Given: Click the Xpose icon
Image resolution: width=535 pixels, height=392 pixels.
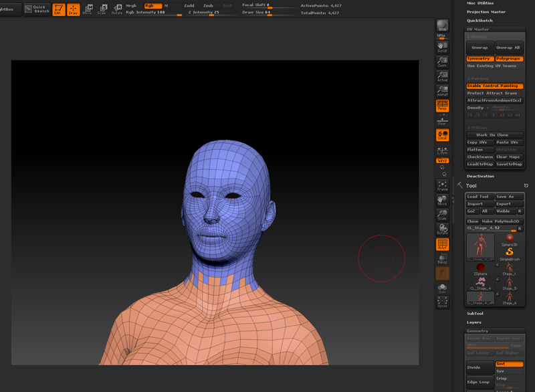Looking at the screenshot, I should pos(442,302).
